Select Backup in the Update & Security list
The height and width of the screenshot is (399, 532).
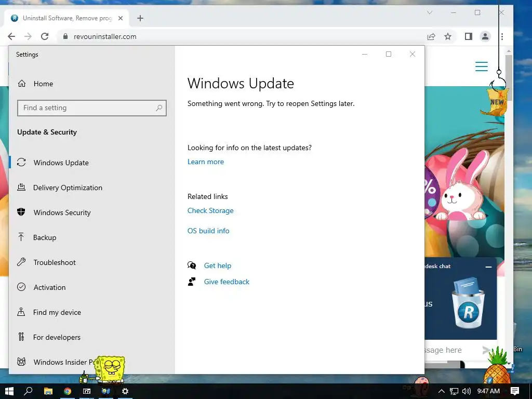(45, 237)
